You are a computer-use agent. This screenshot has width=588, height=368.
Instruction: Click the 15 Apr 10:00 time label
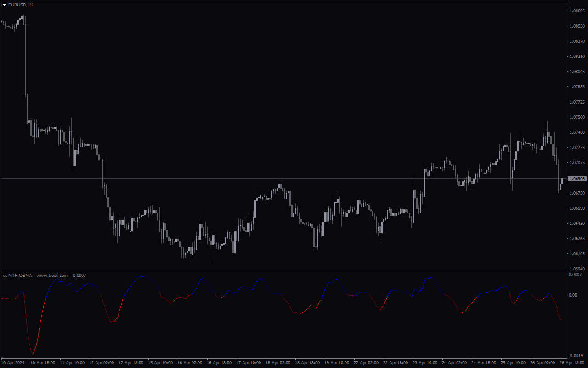click(160, 363)
